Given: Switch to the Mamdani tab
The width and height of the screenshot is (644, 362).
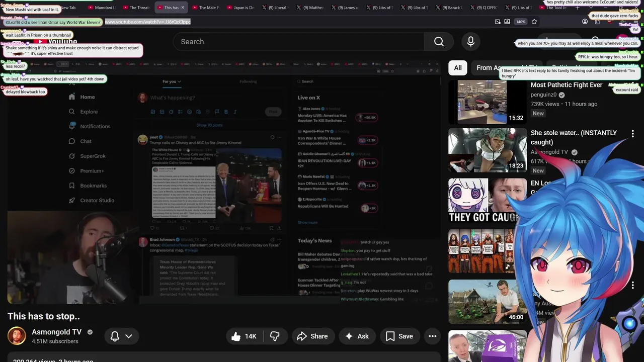Looking at the screenshot, I should pos(101,8).
